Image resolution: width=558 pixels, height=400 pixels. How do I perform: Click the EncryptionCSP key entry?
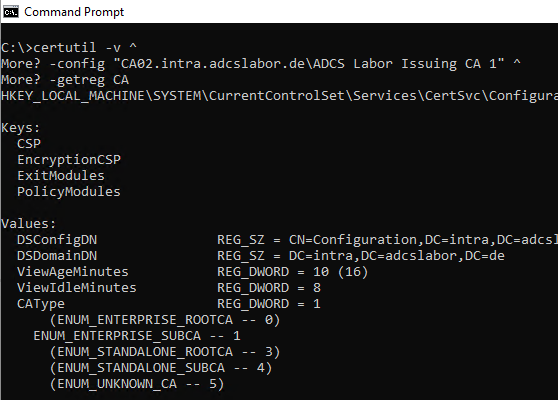[69, 160]
